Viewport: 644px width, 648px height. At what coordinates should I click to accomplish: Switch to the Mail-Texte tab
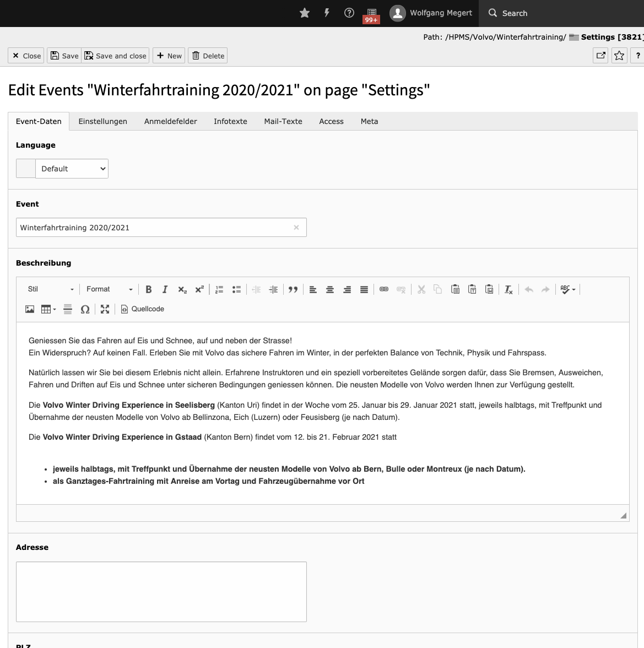[283, 121]
